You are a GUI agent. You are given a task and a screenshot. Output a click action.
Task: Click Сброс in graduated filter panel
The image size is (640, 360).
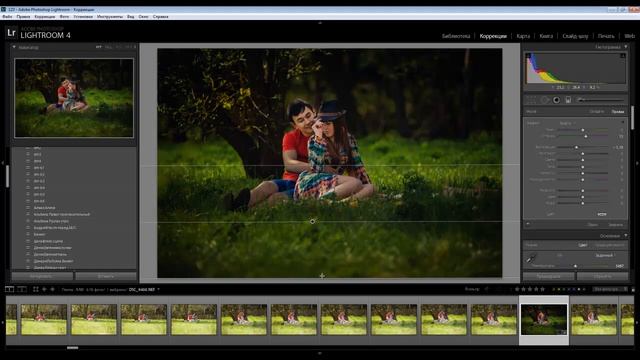coord(593,224)
